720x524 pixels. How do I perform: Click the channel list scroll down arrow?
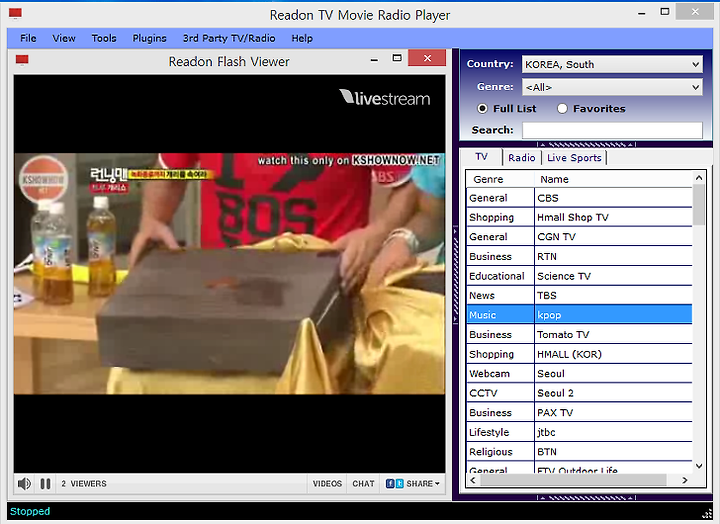[699, 466]
